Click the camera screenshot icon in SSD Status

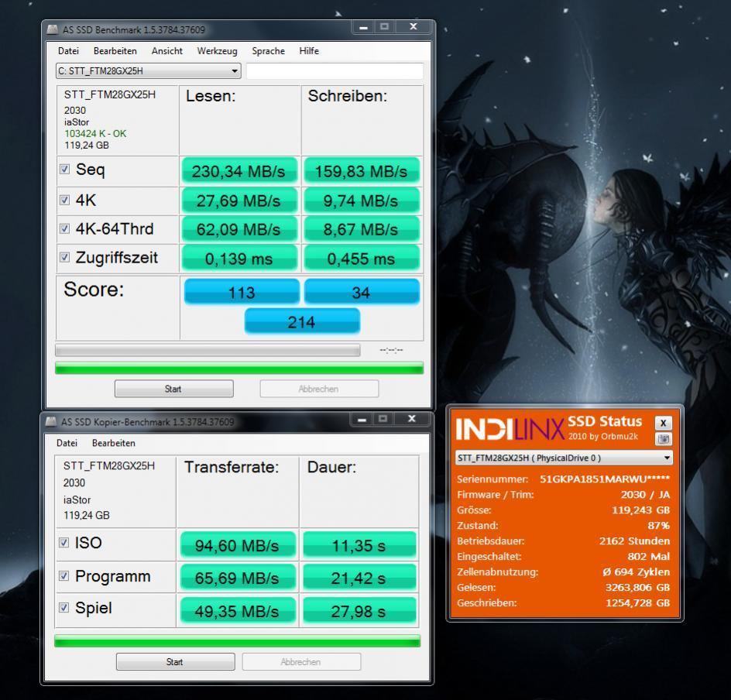663,439
